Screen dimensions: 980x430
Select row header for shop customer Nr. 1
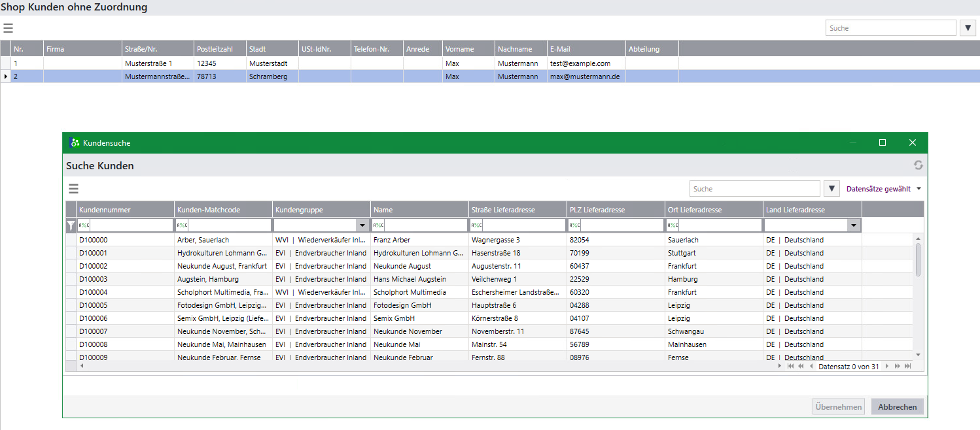coord(6,63)
